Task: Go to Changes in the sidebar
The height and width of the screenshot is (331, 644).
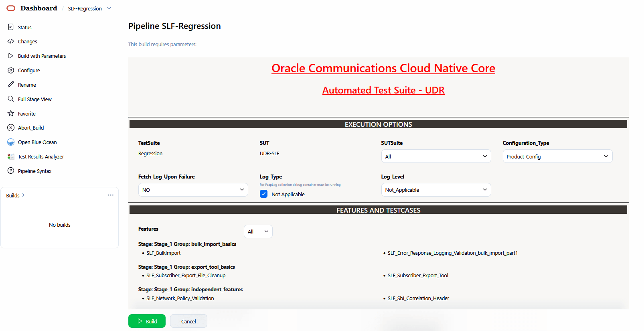Action: (x=27, y=42)
